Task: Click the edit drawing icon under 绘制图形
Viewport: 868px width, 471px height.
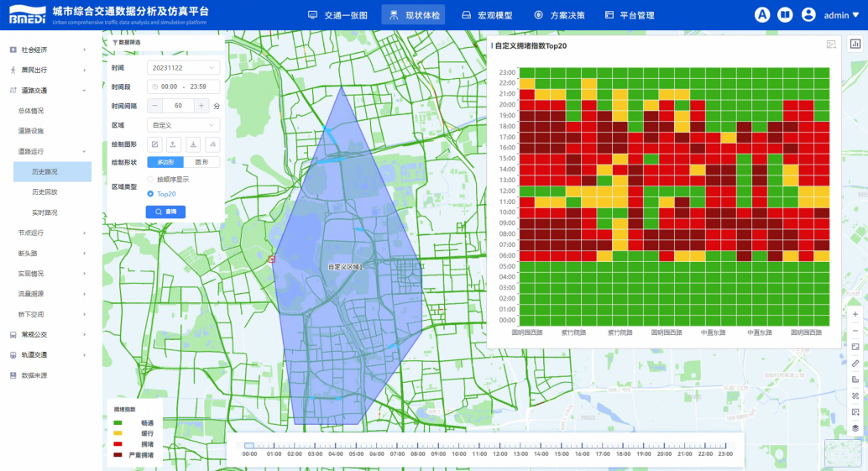Action: [154, 144]
